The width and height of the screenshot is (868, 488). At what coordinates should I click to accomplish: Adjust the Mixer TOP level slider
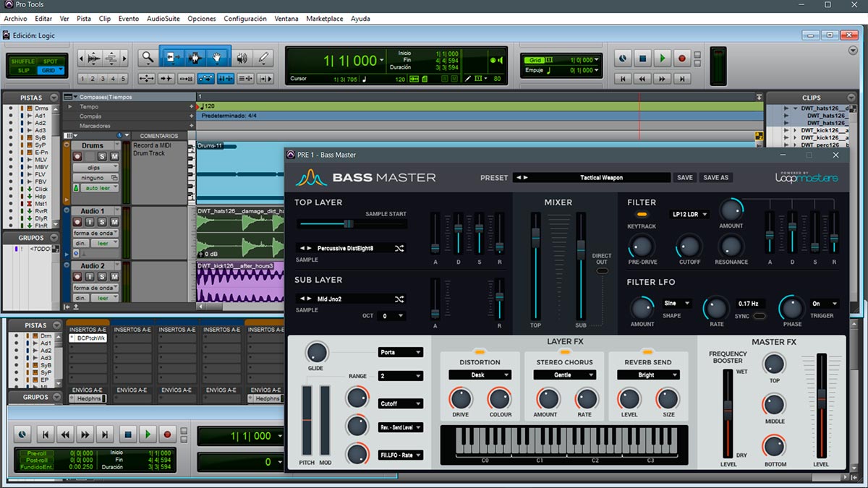pos(535,239)
